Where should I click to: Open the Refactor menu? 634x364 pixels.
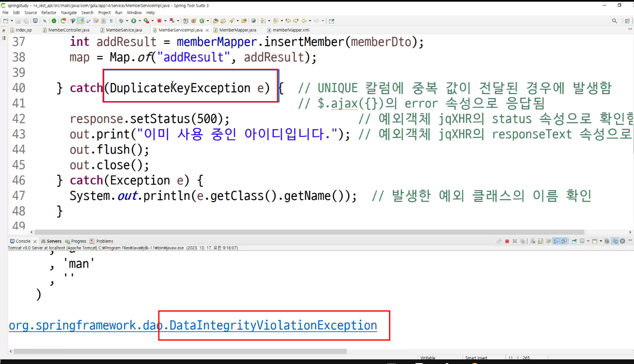tap(49, 13)
